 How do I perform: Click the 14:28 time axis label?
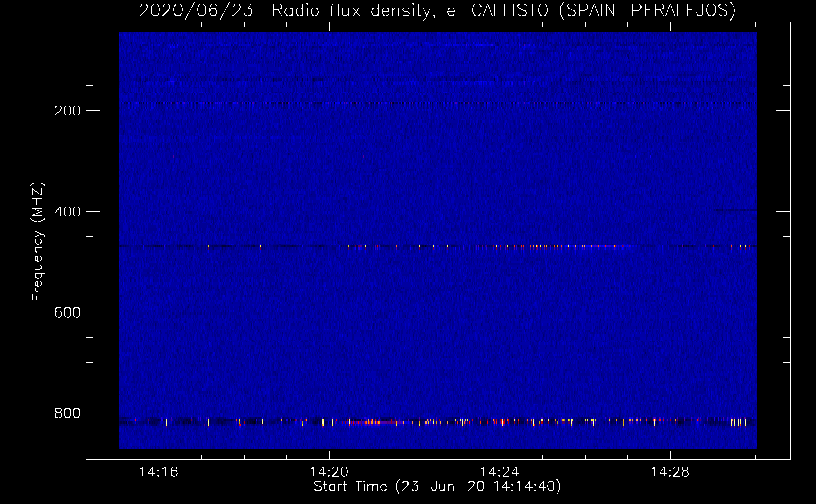pos(670,472)
